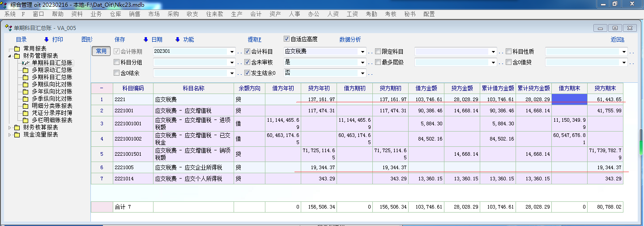This screenshot has height=226, width=644.
Task: Click the blue arrow icon beside 功能
Action: click(x=177, y=39)
